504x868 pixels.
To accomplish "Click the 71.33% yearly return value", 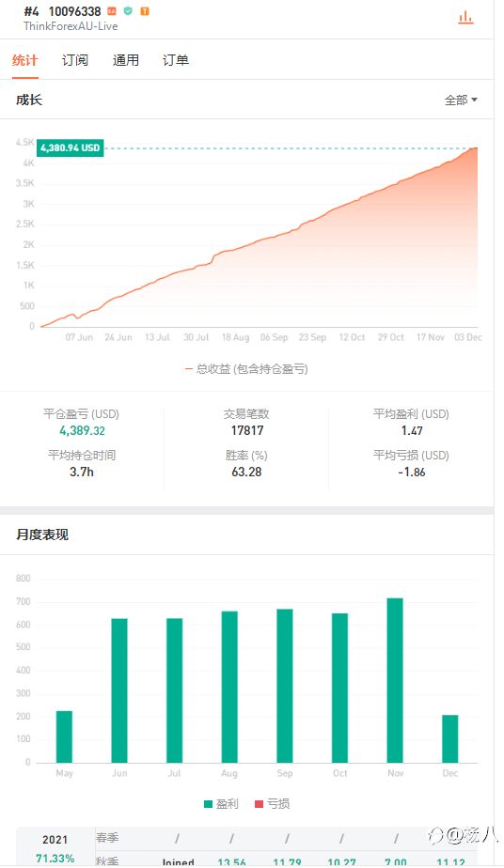I will 55,858.
